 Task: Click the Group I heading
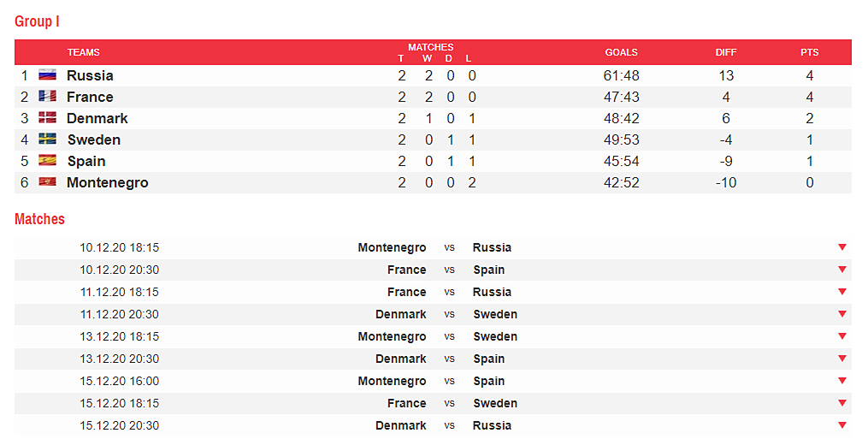[37, 21]
